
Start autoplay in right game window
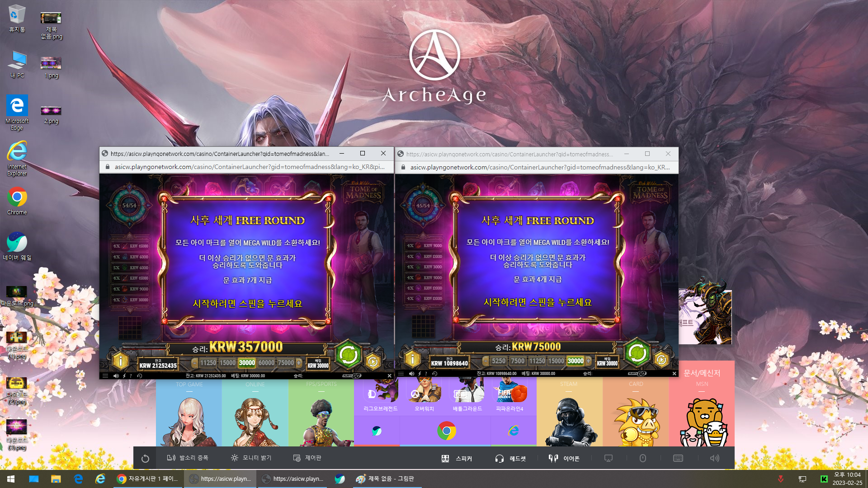[661, 360]
